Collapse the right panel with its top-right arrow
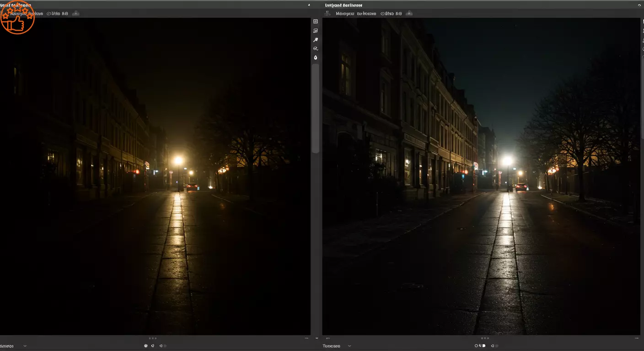This screenshot has width=644, height=351. (x=639, y=5)
